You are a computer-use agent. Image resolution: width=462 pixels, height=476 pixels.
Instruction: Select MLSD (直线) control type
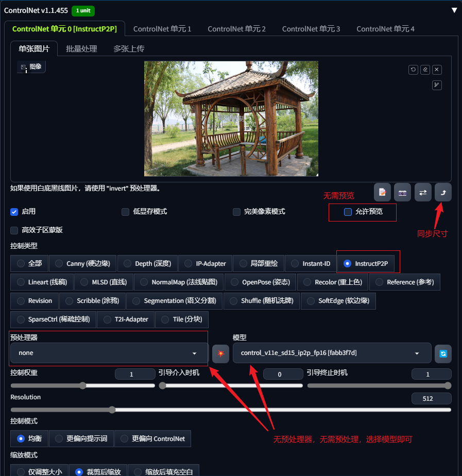tap(104, 282)
